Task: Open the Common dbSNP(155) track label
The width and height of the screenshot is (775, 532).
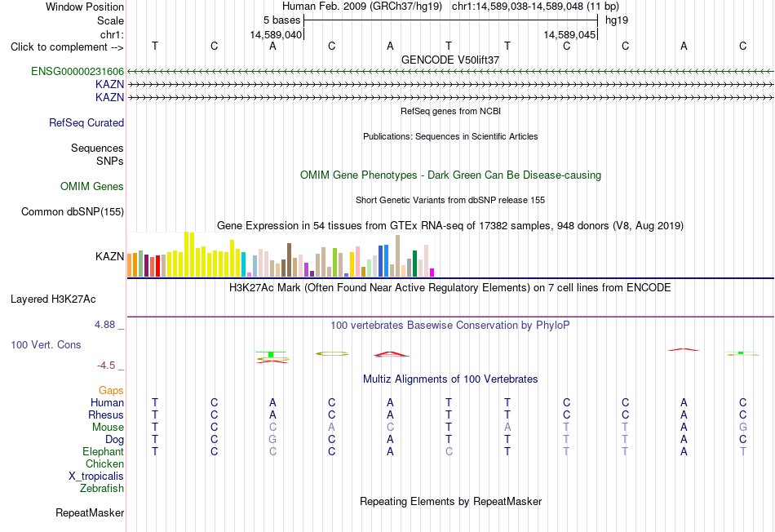Action: tap(72, 211)
